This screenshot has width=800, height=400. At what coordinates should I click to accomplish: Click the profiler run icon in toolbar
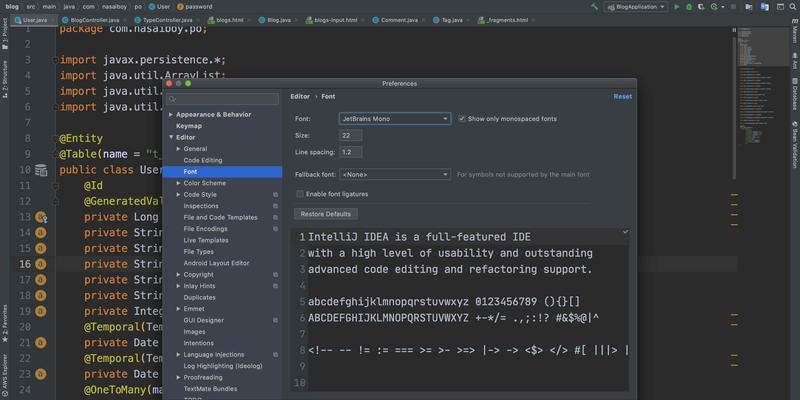pos(714,7)
